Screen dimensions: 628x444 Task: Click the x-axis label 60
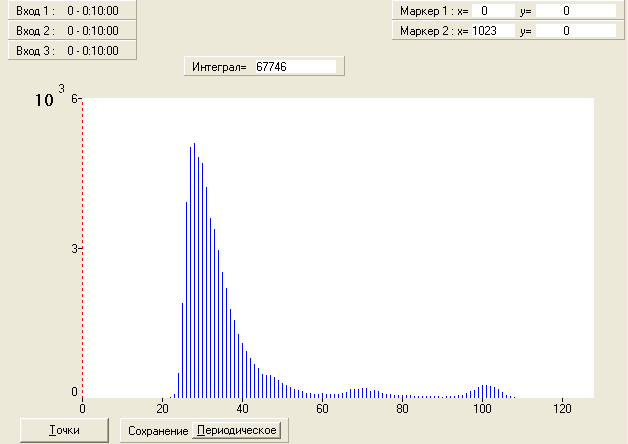pyautogui.click(x=322, y=409)
